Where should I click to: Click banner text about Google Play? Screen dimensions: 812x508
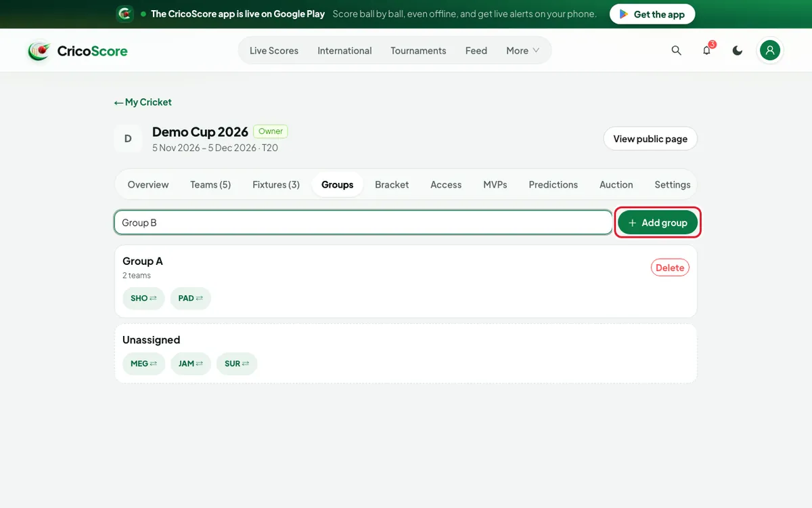point(238,14)
